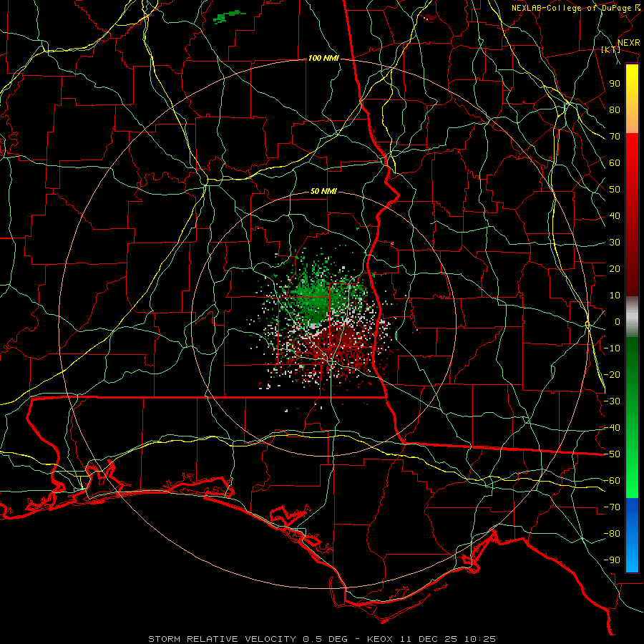644x644 pixels.
Task: Select the "NEXLAB-College of DuPage" header text
Action: pos(571,8)
